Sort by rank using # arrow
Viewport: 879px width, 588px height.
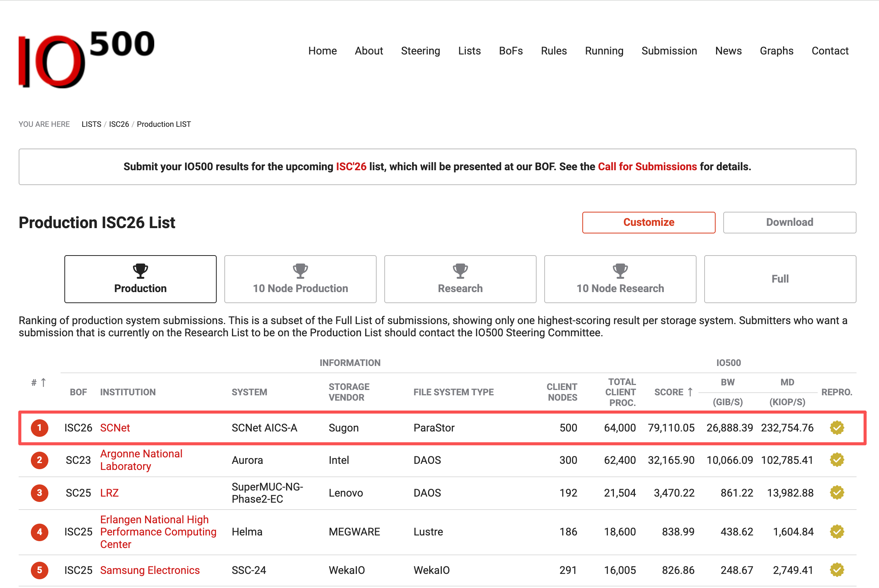(43, 382)
